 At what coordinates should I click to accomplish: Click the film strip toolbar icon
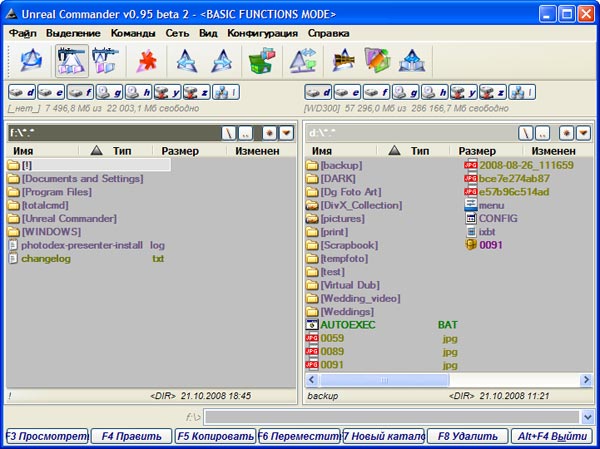344,60
